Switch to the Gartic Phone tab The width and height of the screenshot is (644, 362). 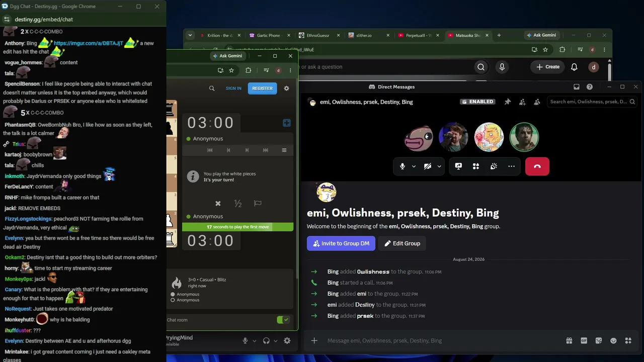(x=268, y=35)
